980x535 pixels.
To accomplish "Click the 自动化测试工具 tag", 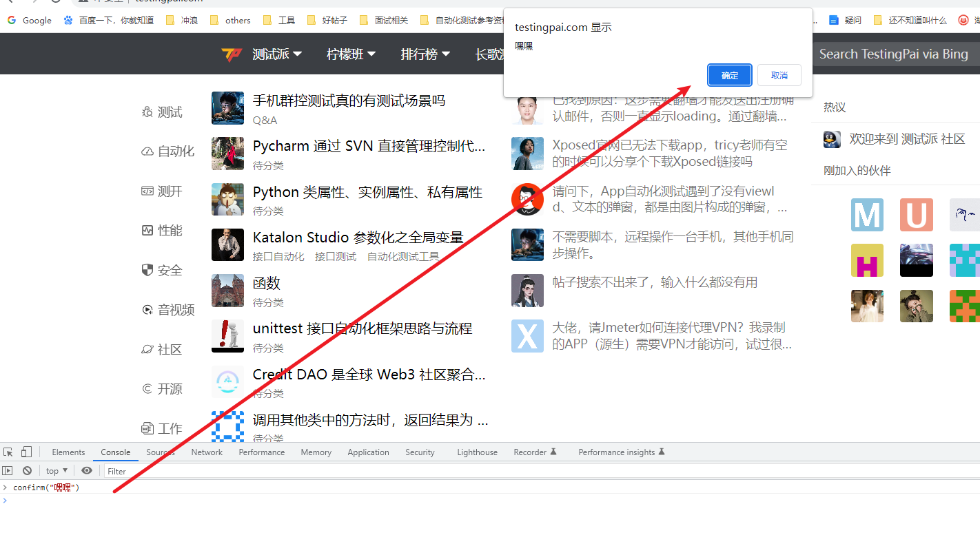I will (403, 257).
